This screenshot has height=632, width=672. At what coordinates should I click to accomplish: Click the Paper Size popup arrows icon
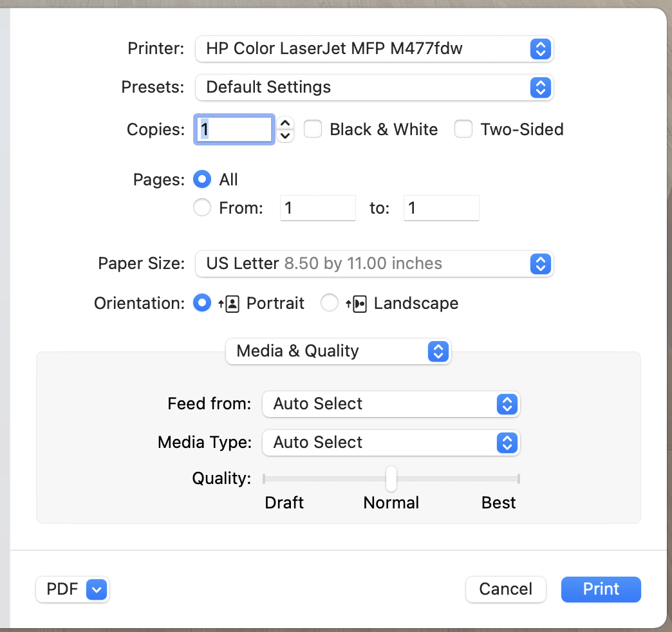point(540,264)
